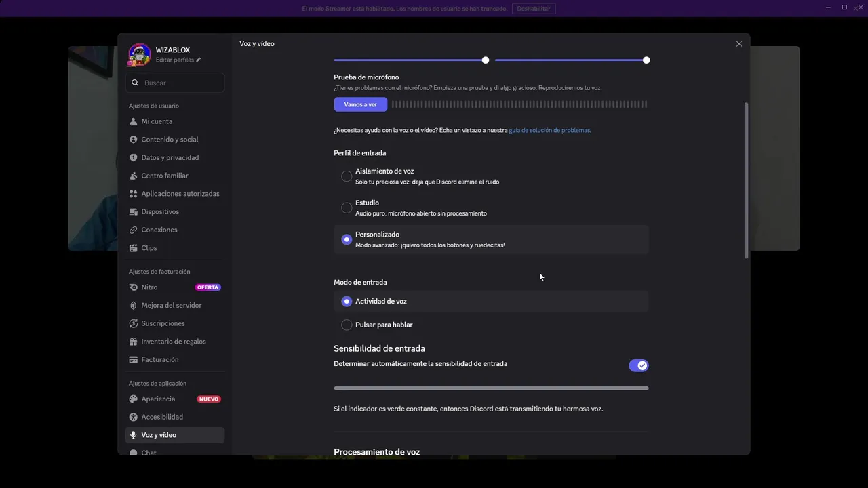Click the input volume slider handle
The width and height of the screenshot is (868, 488).
486,60
